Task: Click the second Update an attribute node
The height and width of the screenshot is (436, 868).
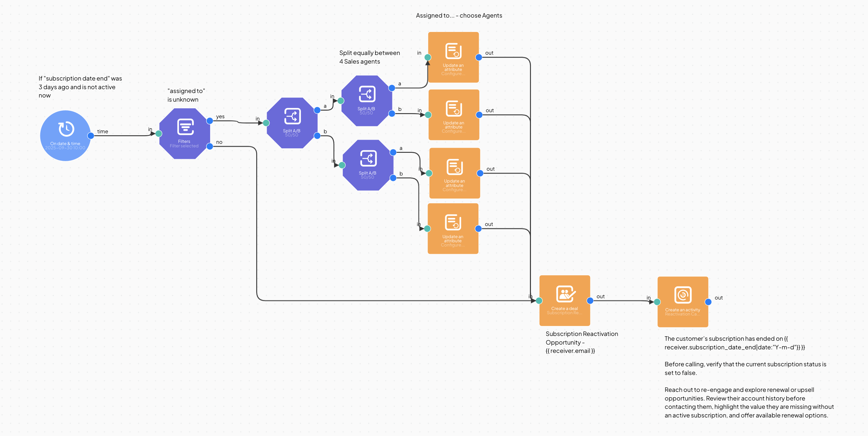Action: [x=454, y=115]
